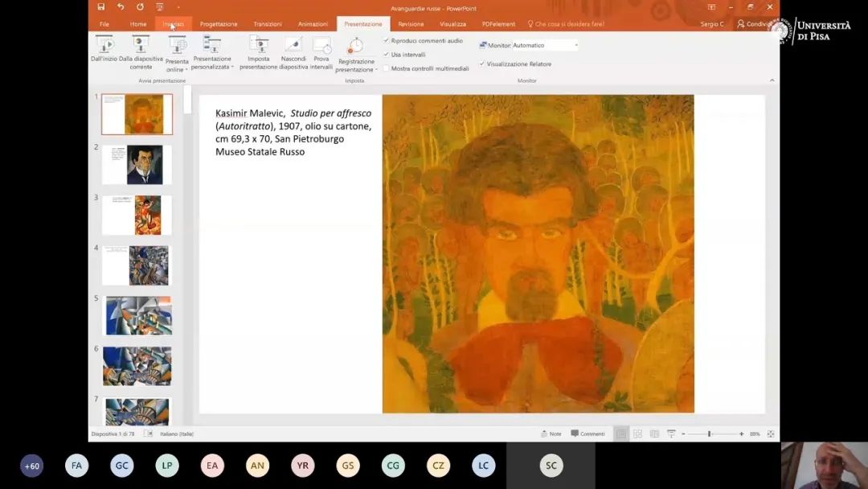
Task: Open Imposta presentazione settings
Action: [x=258, y=45]
